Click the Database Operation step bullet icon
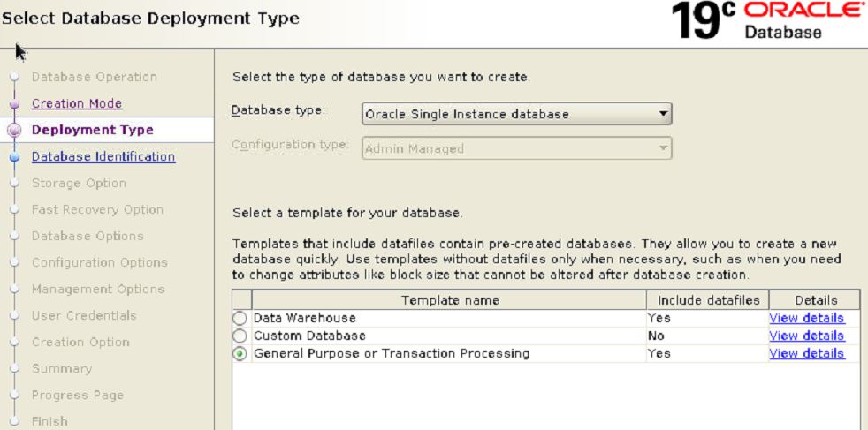 coord(14,78)
